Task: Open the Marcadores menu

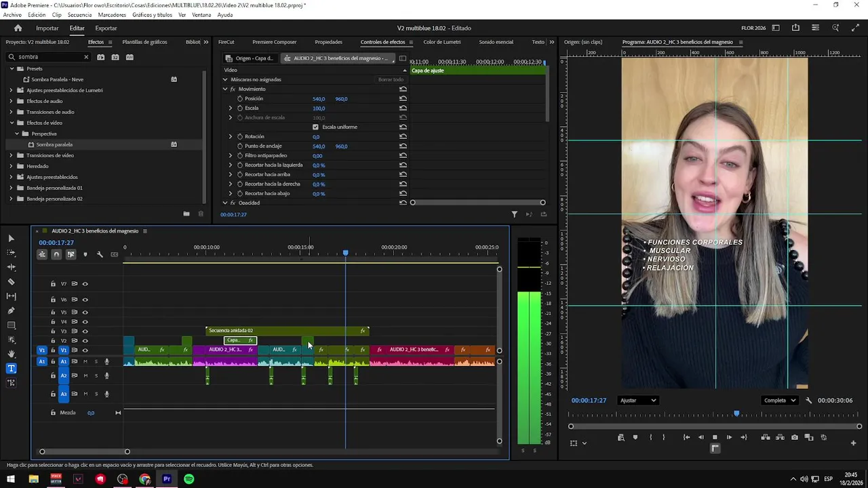Action: (112, 15)
